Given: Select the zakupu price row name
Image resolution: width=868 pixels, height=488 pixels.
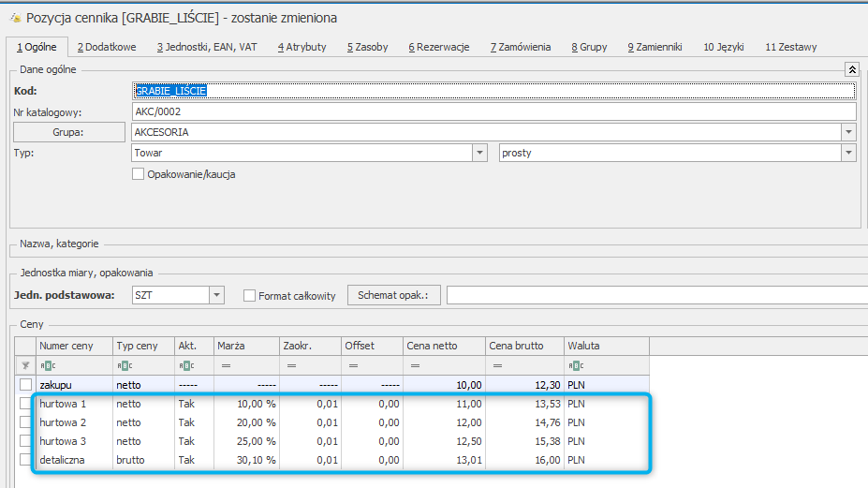Looking at the screenshot, I should tap(55, 385).
